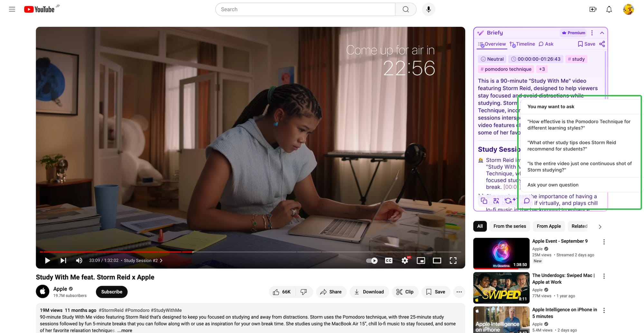Save the video to a playlist

[x=436, y=292]
